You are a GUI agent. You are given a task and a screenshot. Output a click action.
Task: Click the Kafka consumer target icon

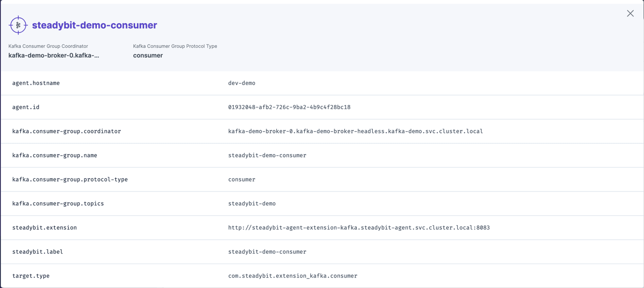18,25
